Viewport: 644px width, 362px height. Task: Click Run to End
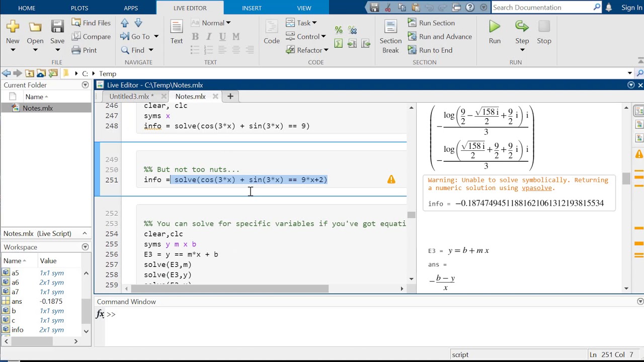click(x=430, y=50)
